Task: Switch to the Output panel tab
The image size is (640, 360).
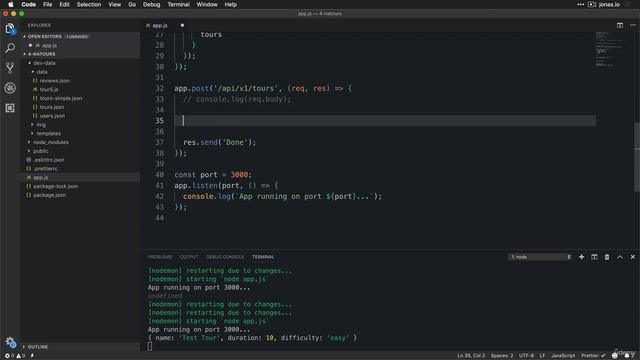Action: (x=189, y=257)
